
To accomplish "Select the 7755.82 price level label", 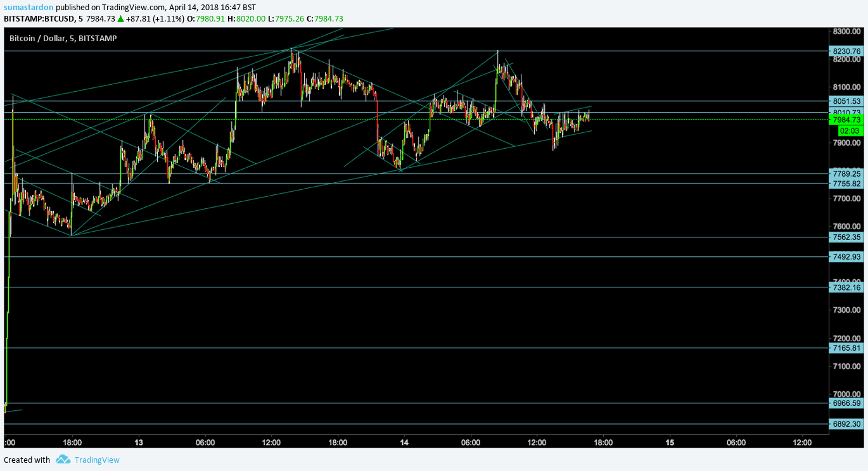I will 847,183.
